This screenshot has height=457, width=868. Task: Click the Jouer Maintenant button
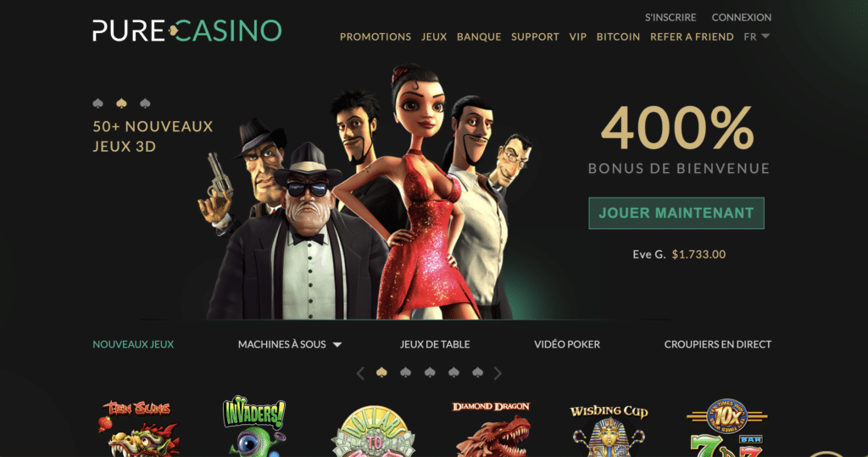676,213
